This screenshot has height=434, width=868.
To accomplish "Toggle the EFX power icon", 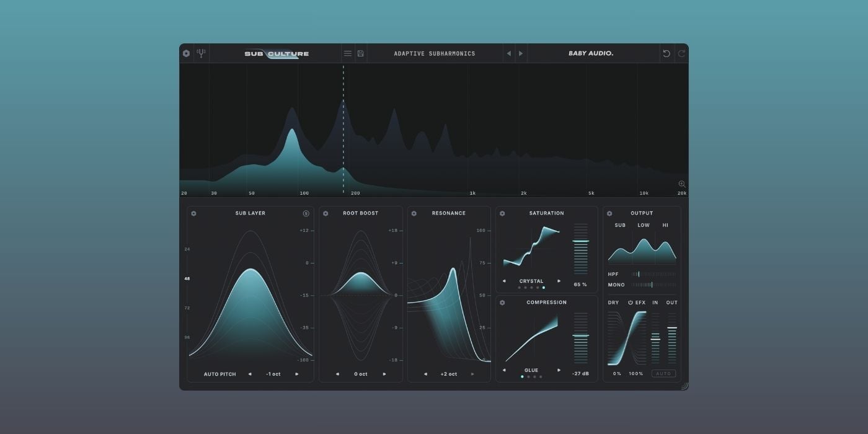I will (631, 303).
